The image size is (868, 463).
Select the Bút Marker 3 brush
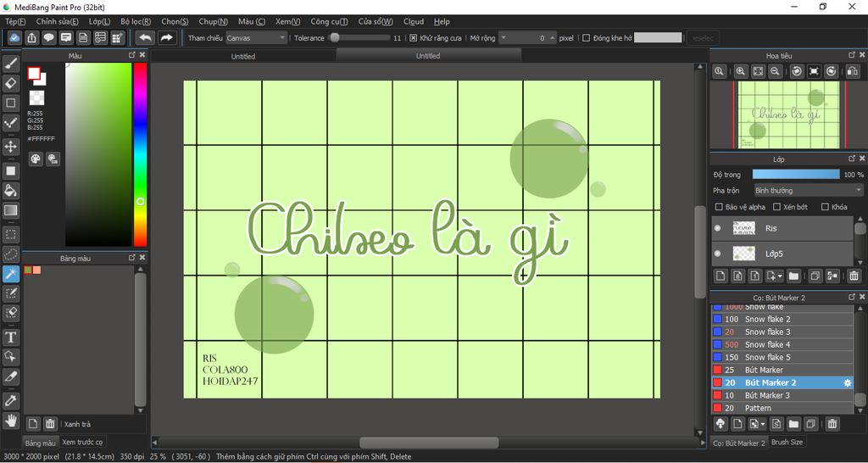tap(782, 395)
